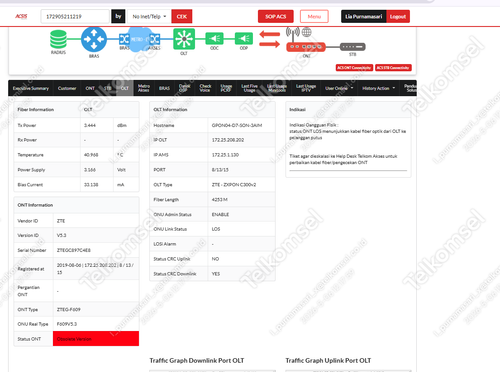Click the red bidirectional arrows icon

[x=270, y=39]
